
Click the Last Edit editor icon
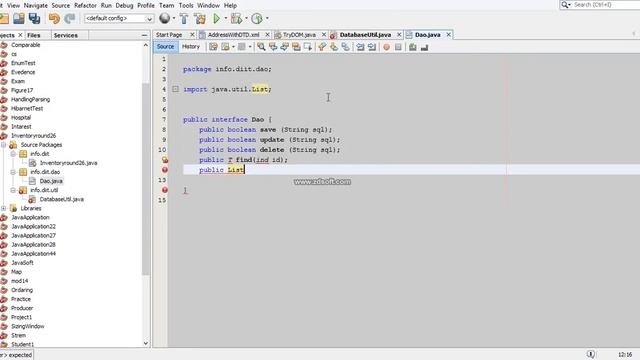pyautogui.click(x=213, y=47)
